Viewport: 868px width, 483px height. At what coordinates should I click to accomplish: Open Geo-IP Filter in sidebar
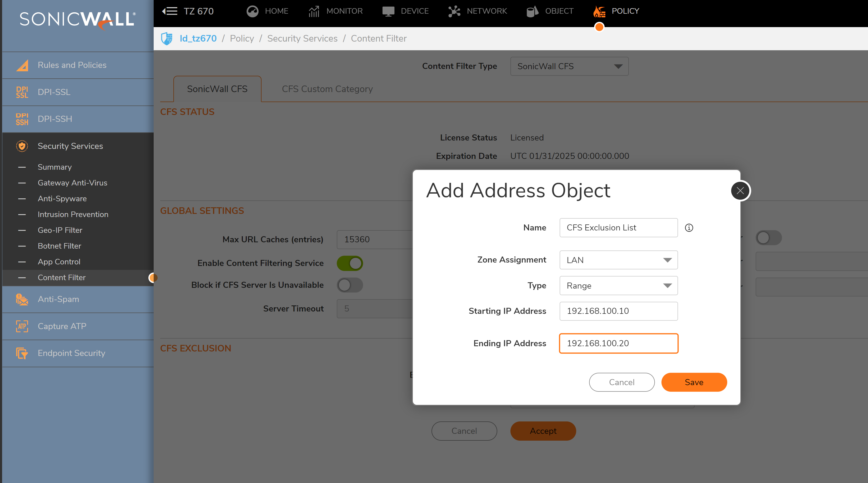pos(60,230)
